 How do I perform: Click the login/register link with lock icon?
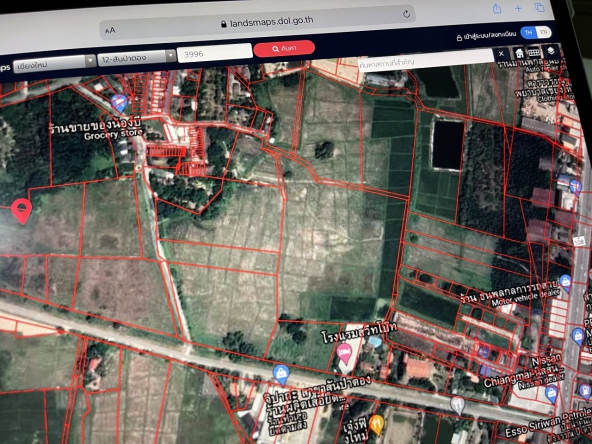click(486, 35)
